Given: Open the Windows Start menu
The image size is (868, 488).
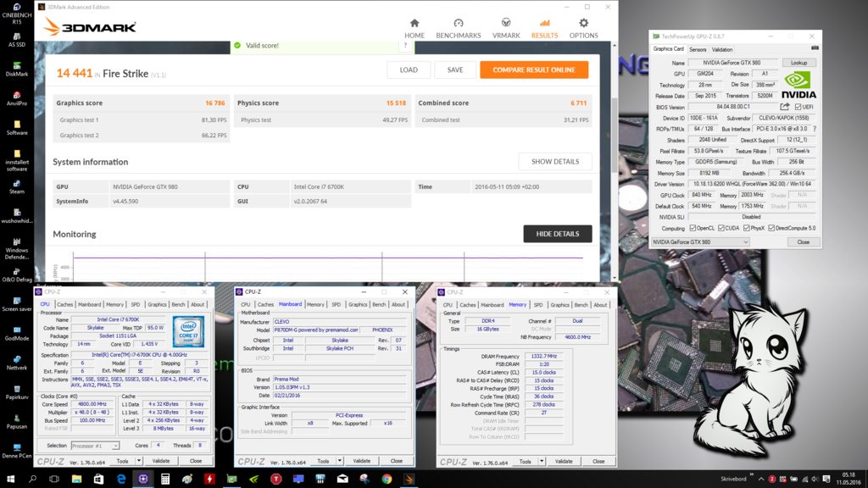Looking at the screenshot, I should (10, 479).
